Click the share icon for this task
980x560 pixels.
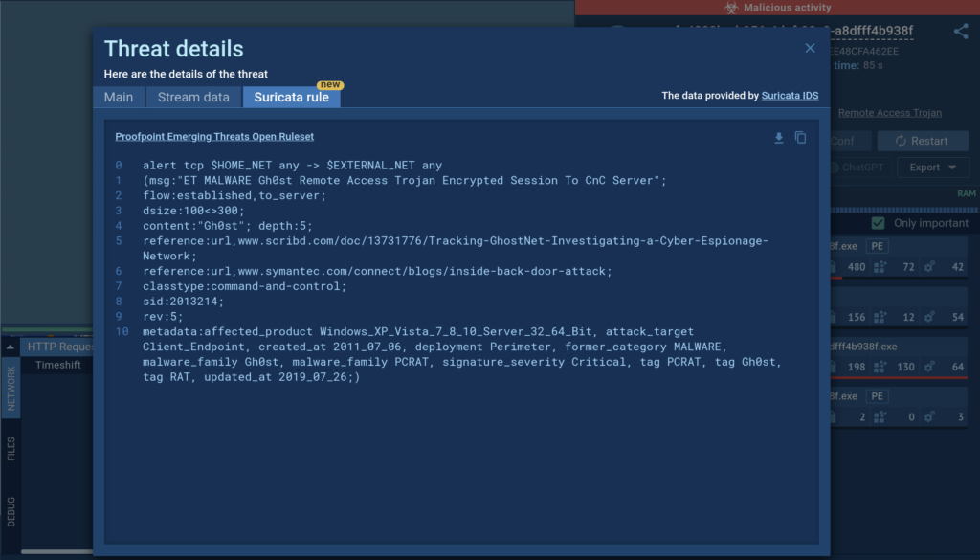click(x=961, y=32)
